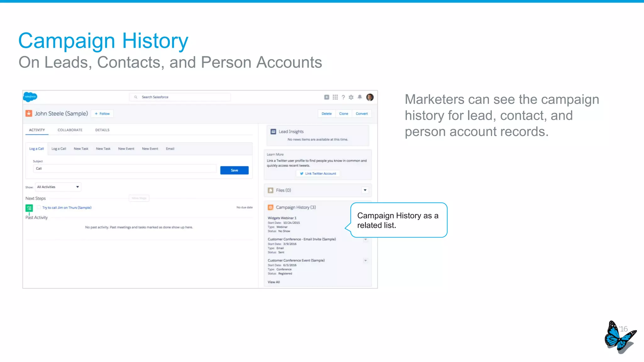
Task: Click the Salesforce cloud logo
Action: click(30, 97)
